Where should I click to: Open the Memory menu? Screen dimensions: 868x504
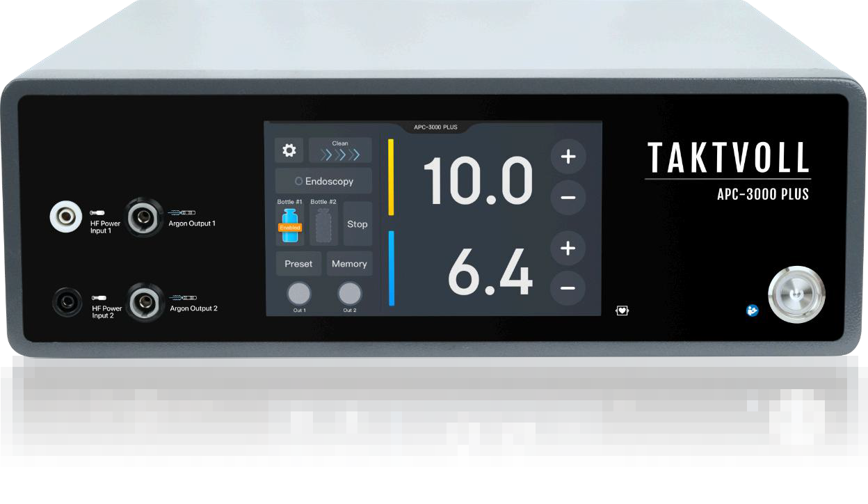coord(349,264)
